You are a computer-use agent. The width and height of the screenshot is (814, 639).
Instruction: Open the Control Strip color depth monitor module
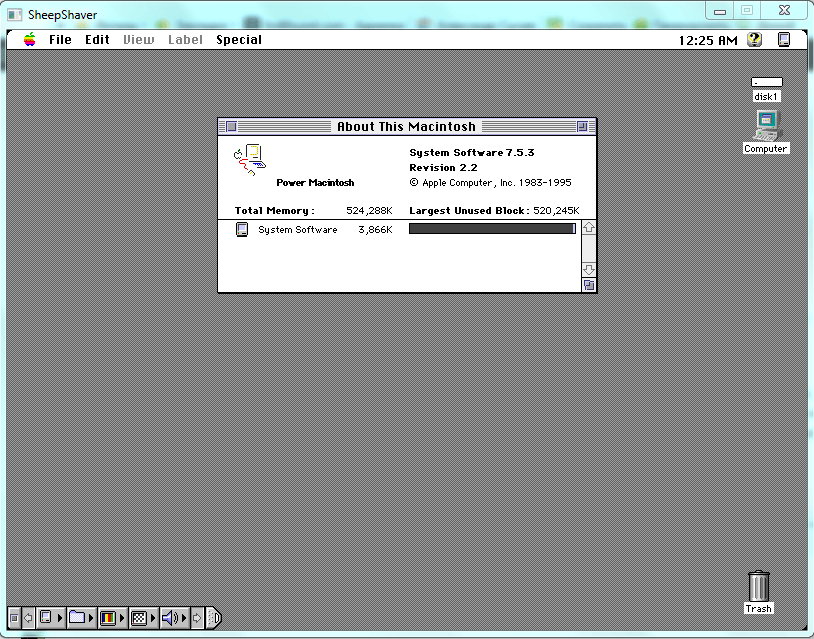(x=112, y=618)
